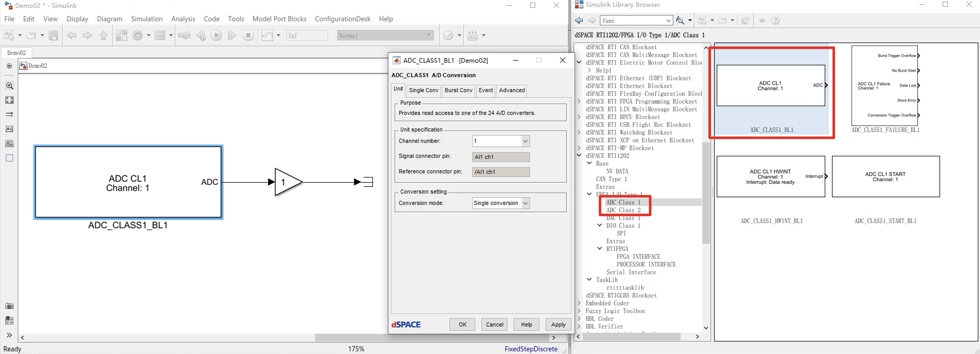Viewport: 980px width, 354px height.
Task: Open the Conversion mode dropdown
Action: pyautogui.click(x=525, y=203)
